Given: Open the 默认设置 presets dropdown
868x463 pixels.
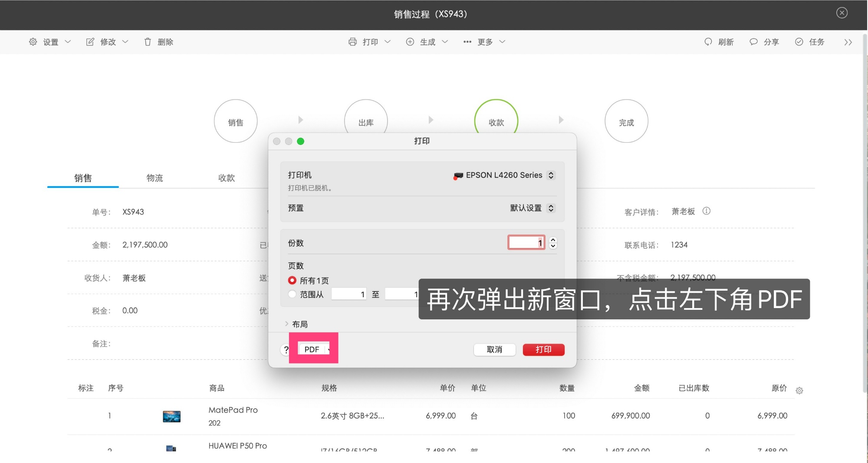Looking at the screenshot, I should pos(551,208).
